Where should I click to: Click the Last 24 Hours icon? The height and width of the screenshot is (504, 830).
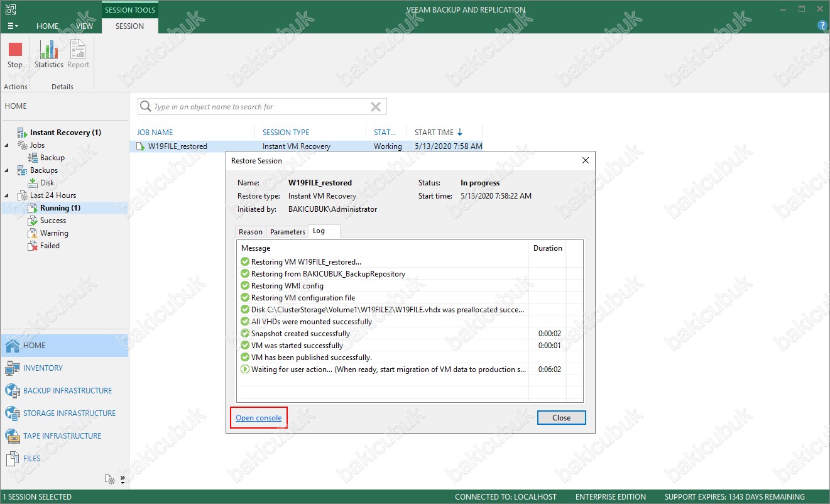tap(23, 195)
